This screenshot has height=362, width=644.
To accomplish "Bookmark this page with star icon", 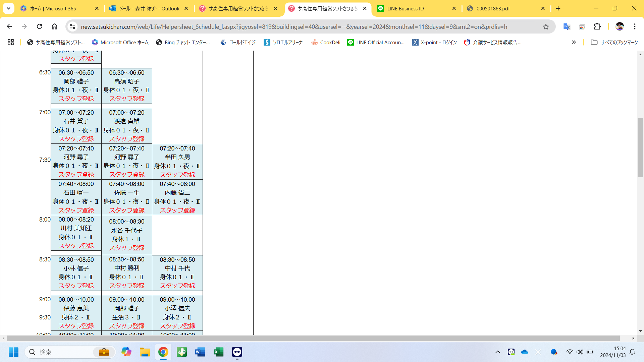I will [x=546, y=26].
